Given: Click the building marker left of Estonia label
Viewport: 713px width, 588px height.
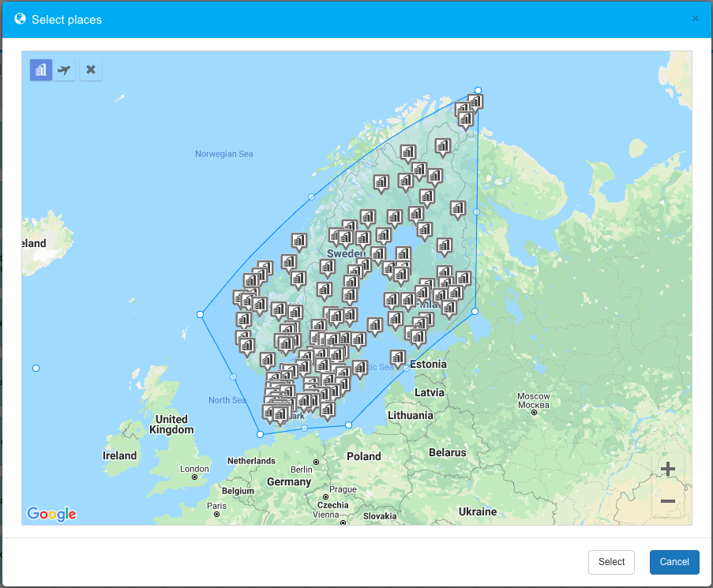Looking at the screenshot, I should coord(398,357).
